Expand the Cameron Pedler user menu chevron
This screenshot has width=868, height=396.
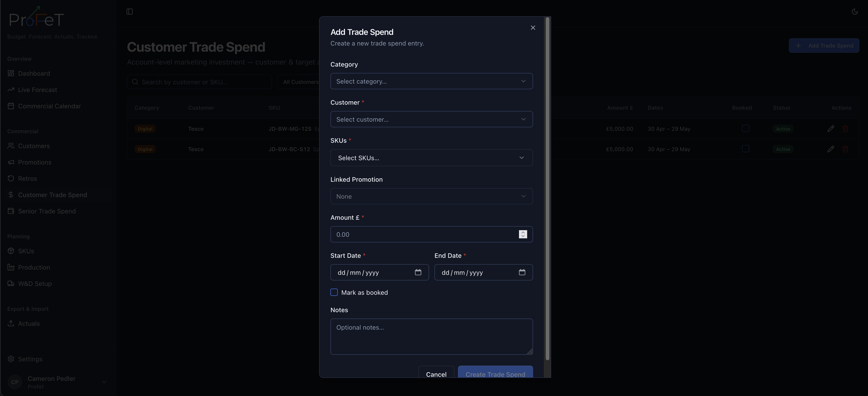point(104,382)
